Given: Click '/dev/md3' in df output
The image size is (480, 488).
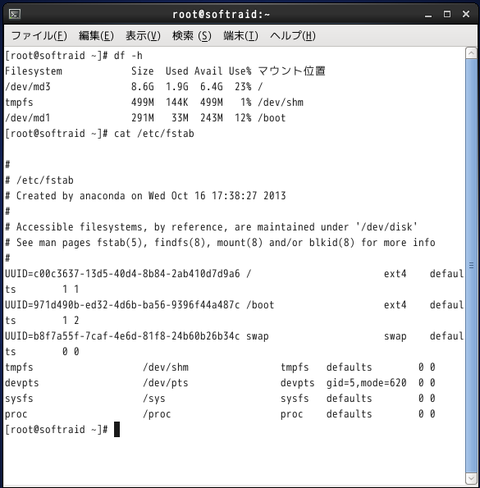Looking at the screenshot, I should click(28, 87).
